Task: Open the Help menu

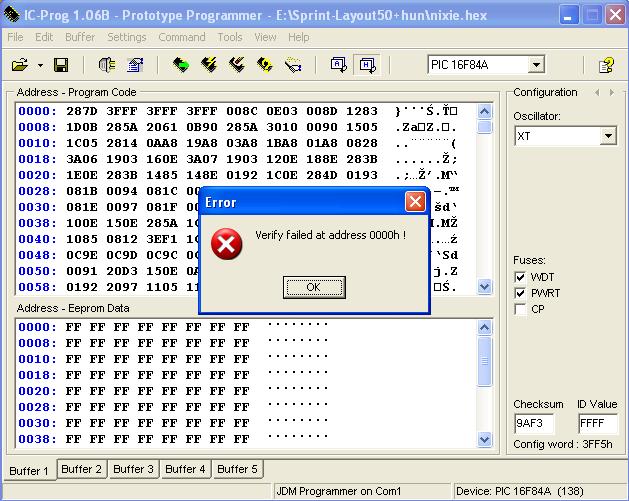Action: (x=298, y=37)
